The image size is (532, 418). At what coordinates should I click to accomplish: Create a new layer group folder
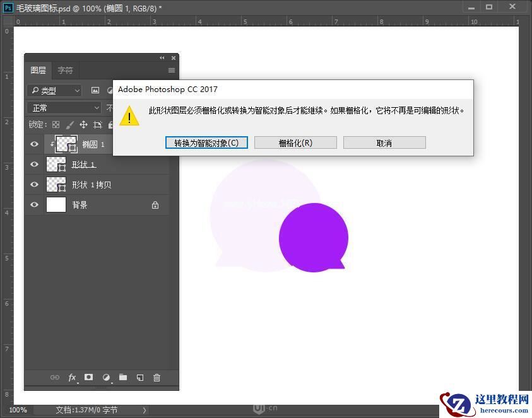pyautogui.click(x=123, y=378)
